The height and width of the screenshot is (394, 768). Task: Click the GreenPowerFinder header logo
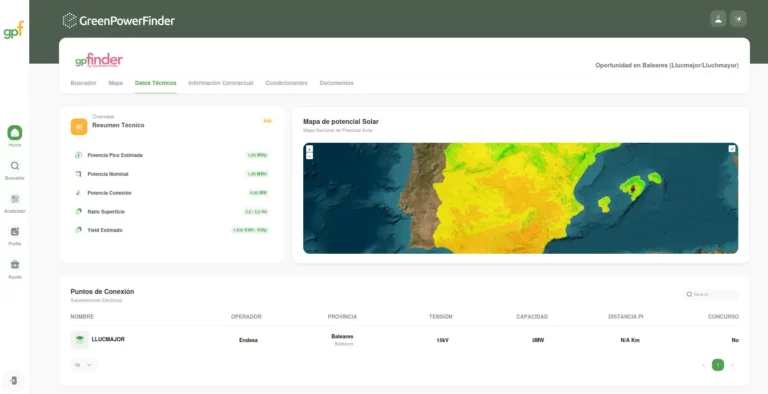(x=119, y=21)
